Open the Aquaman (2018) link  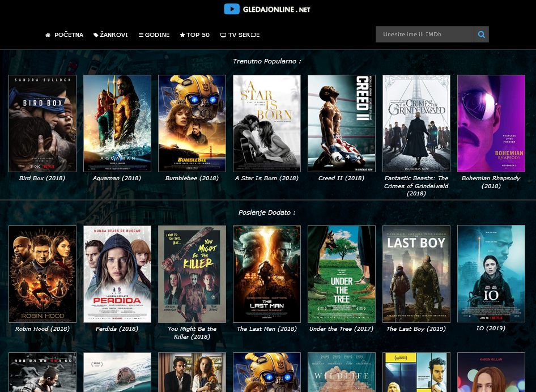point(117,177)
